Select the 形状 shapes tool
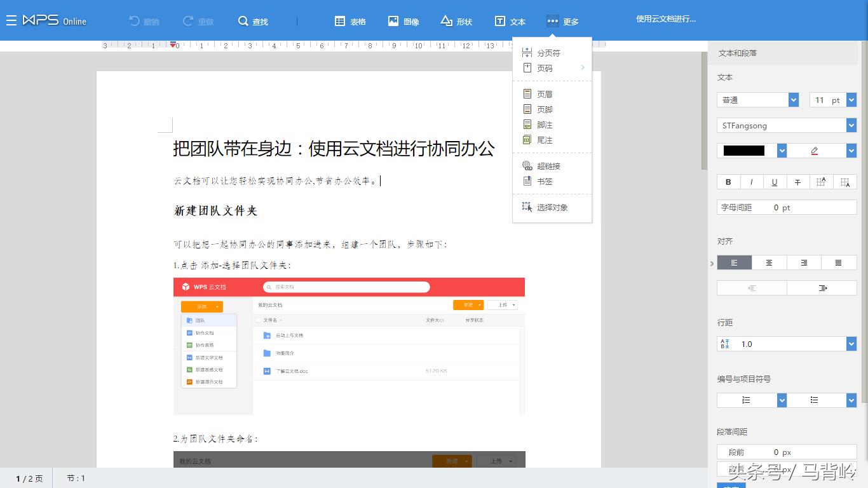Image resolution: width=868 pixels, height=488 pixels. (x=456, y=20)
